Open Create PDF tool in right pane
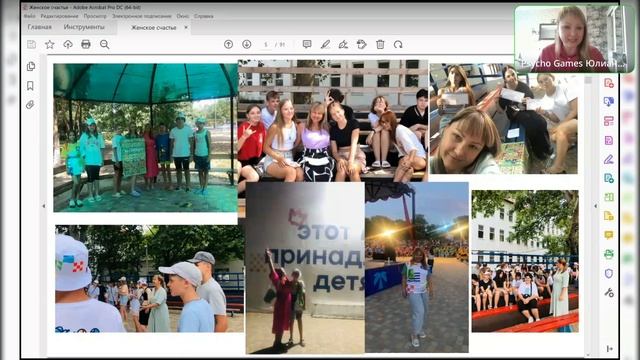This screenshot has height=360, width=640. [609, 83]
